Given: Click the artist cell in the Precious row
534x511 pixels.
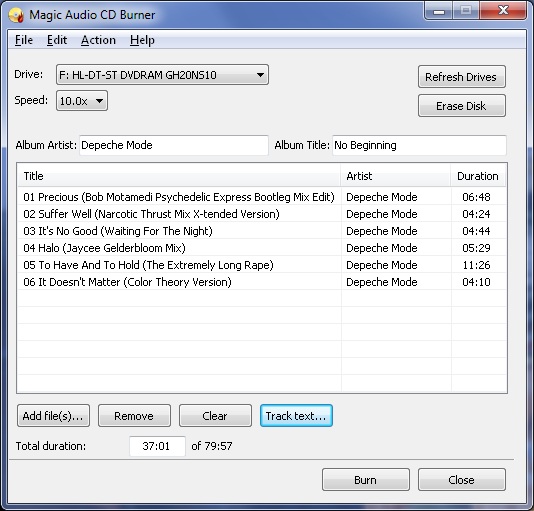Looking at the screenshot, I should (x=382, y=197).
